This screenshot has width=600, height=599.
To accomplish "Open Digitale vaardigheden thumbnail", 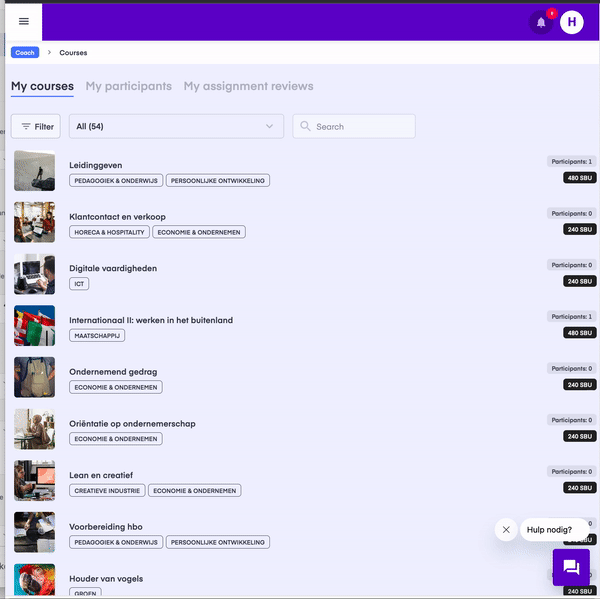I will click(34, 274).
